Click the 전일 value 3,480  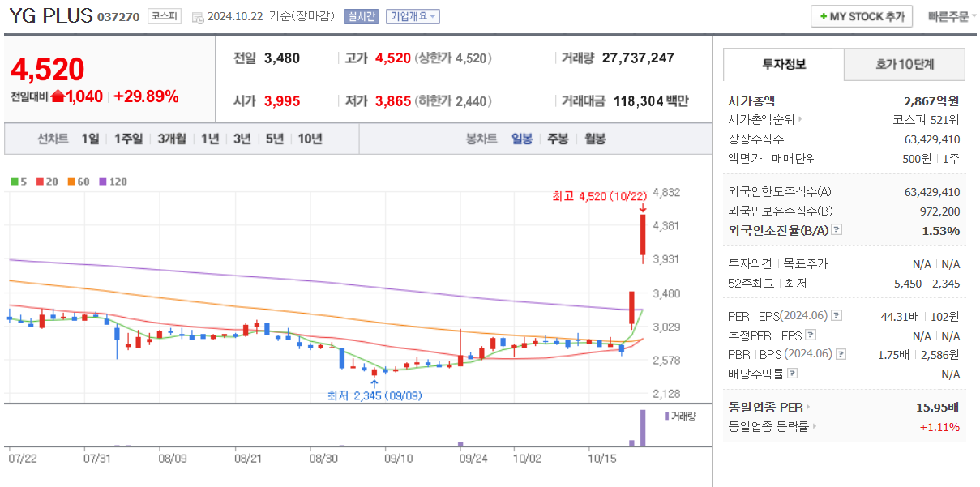(x=282, y=58)
